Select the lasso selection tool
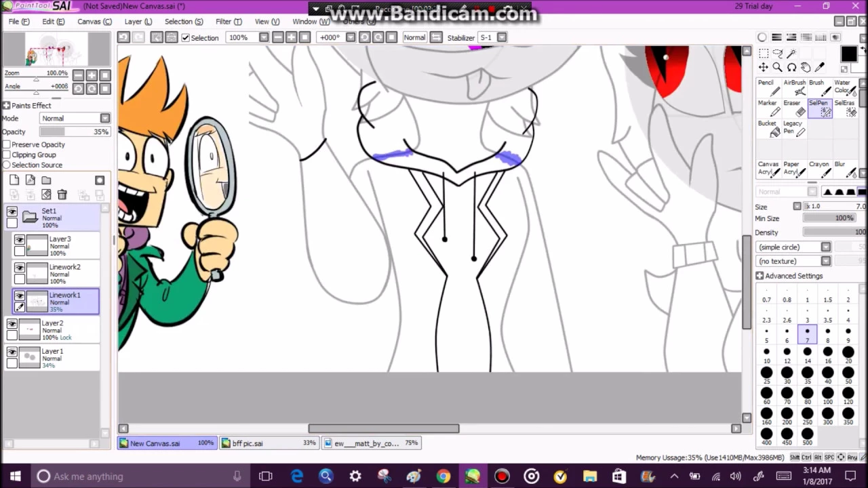The image size is (868, 488). 777,53
